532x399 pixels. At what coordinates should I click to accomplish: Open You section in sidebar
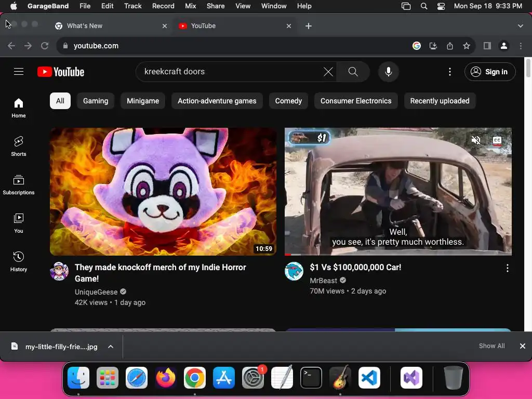click(19, 223)
